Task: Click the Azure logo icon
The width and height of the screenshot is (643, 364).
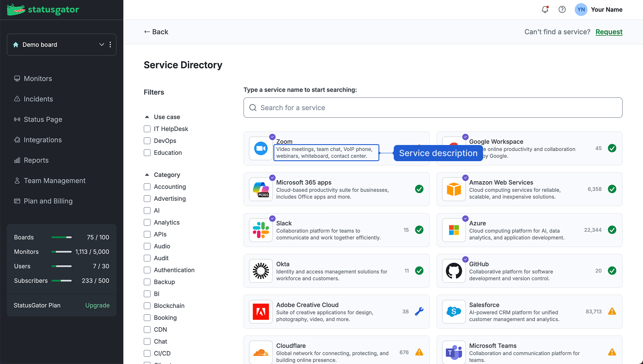Action: [454, 230]
